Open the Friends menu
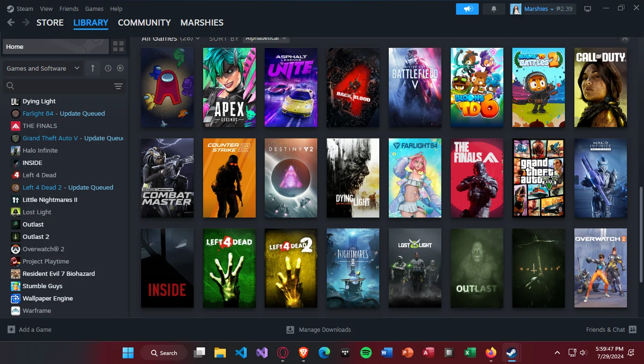This screenshot has height=364, width=644. pos(69,9)
